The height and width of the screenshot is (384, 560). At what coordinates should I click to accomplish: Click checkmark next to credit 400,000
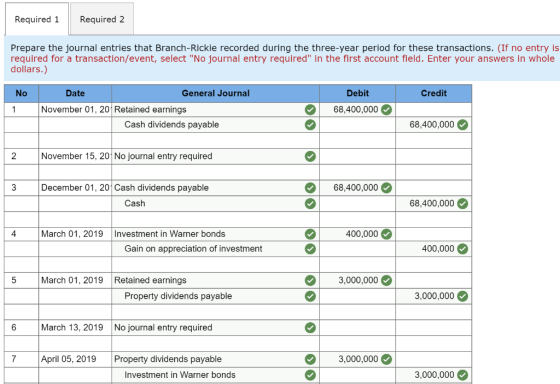tap(462, 249)
